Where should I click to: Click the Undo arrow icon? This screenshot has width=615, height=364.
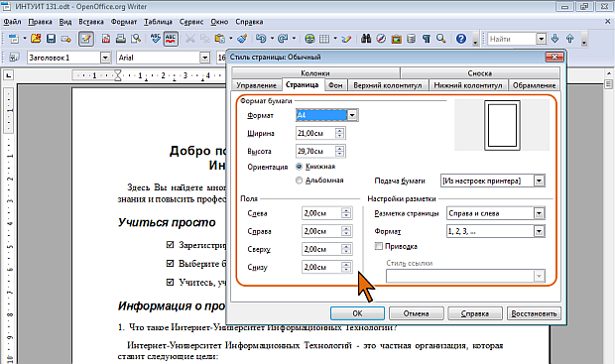coord(261,39)
